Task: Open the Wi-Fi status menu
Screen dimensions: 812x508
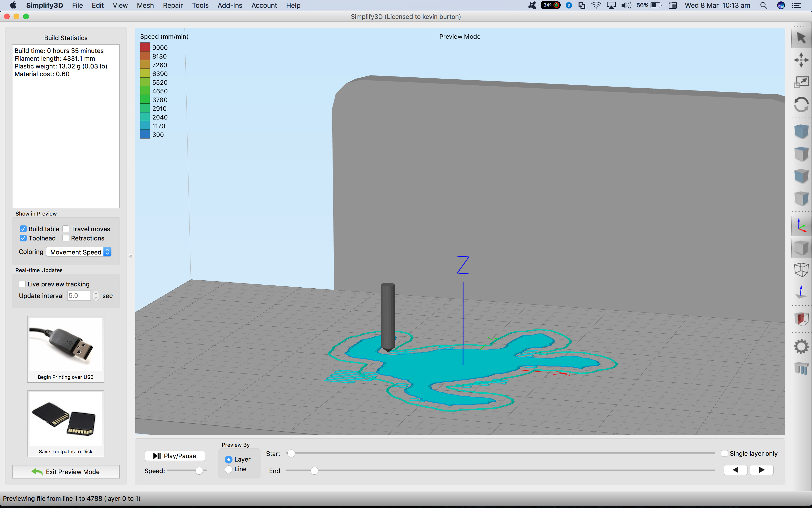Action: click(596, 5)
